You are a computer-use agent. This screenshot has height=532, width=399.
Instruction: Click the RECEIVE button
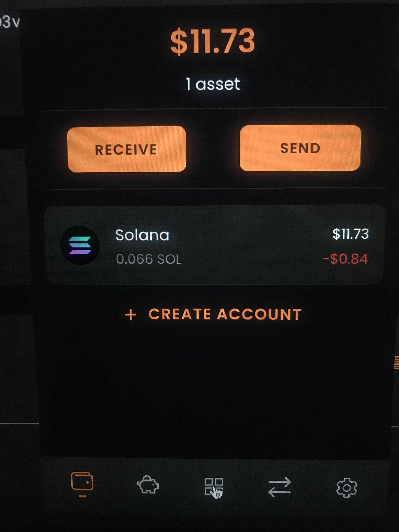(x=127, y=149)
